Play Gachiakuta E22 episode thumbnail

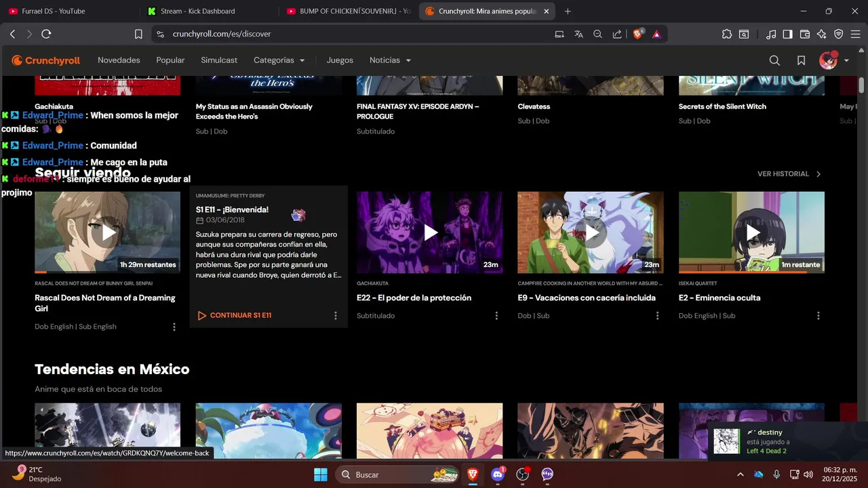click(430, 232)
